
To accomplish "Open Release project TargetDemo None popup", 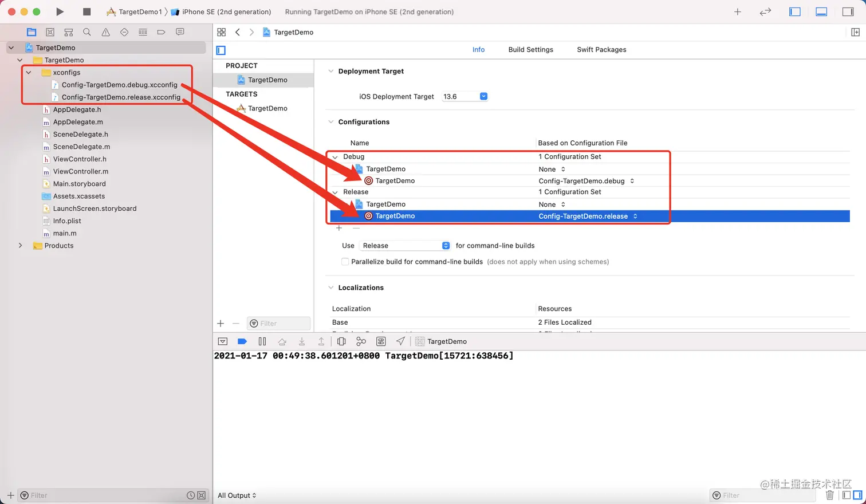I will point(552,204).
